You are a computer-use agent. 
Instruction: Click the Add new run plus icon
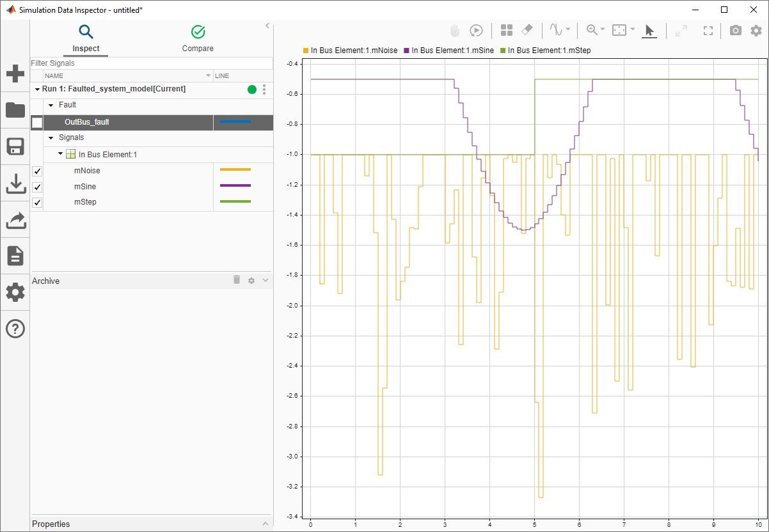coord(15,74)
